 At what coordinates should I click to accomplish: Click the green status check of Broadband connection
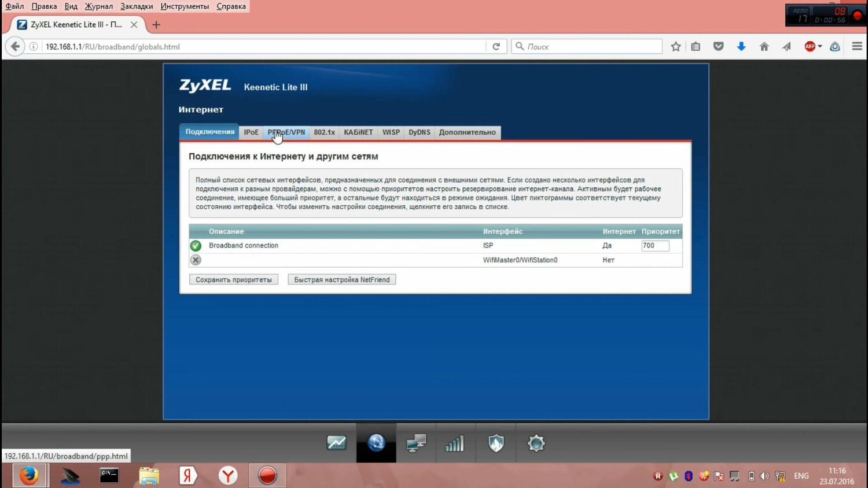pyautogui.click(x=196, y=246)
